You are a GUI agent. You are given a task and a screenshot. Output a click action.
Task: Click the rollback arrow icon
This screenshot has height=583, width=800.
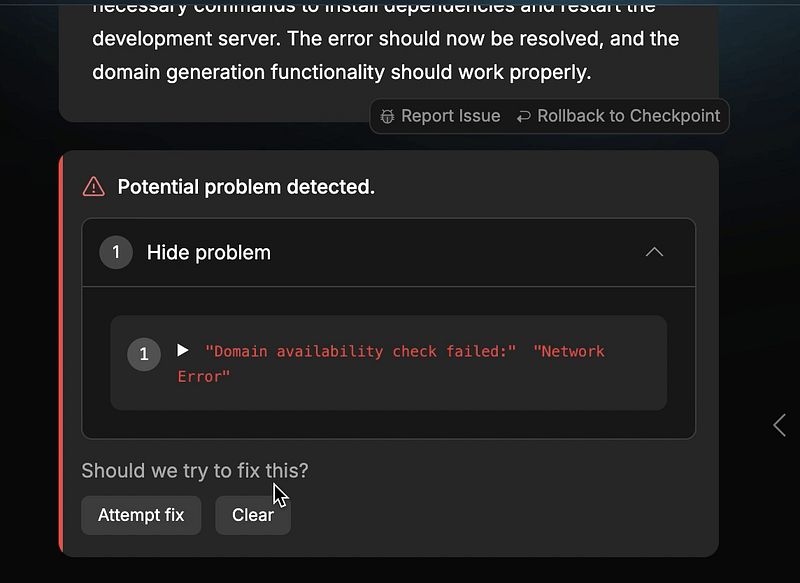[523, 117]
